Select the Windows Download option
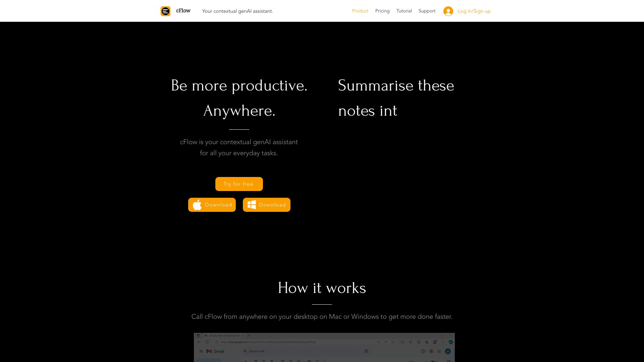 pyautogui.click(x=266, y=204)
